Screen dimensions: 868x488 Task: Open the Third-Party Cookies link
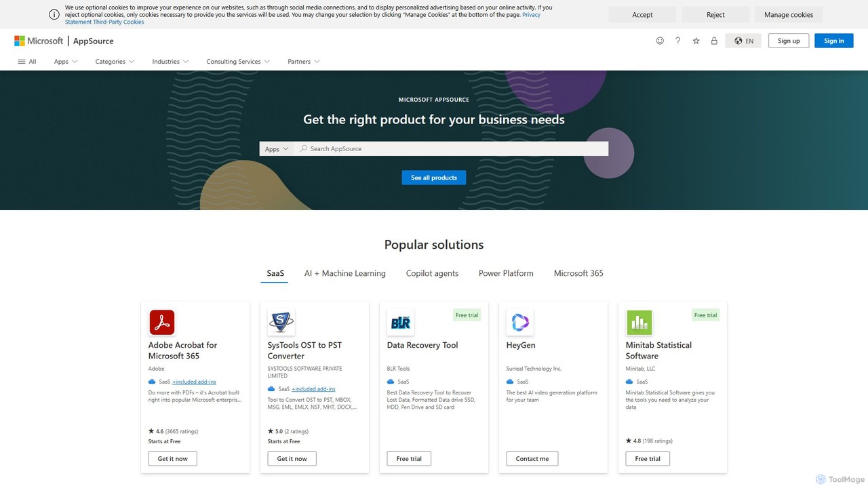pyautogui.click(x=119, y=22)
